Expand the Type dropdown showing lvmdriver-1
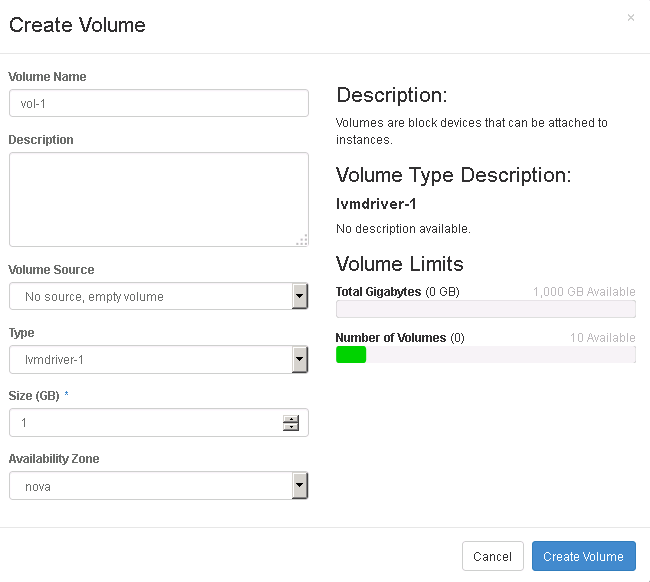The width and height of the screenshot is (650, 582). (x=158, y=359)
